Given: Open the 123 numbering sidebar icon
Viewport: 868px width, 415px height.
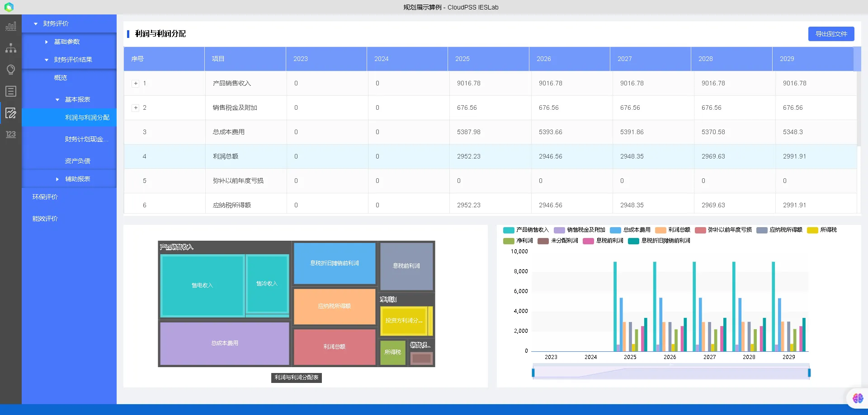Looking at the screenshot, I should click(x=11, y=134).
